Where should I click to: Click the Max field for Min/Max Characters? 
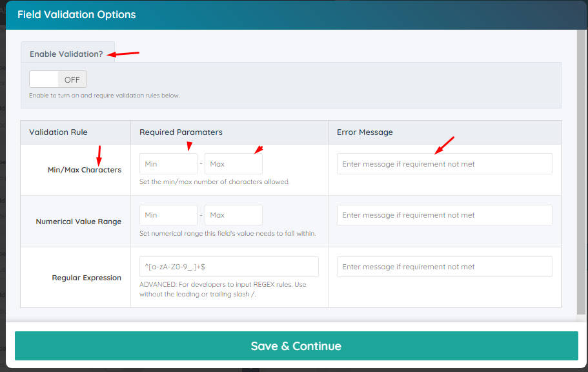(x=234, y=163)
